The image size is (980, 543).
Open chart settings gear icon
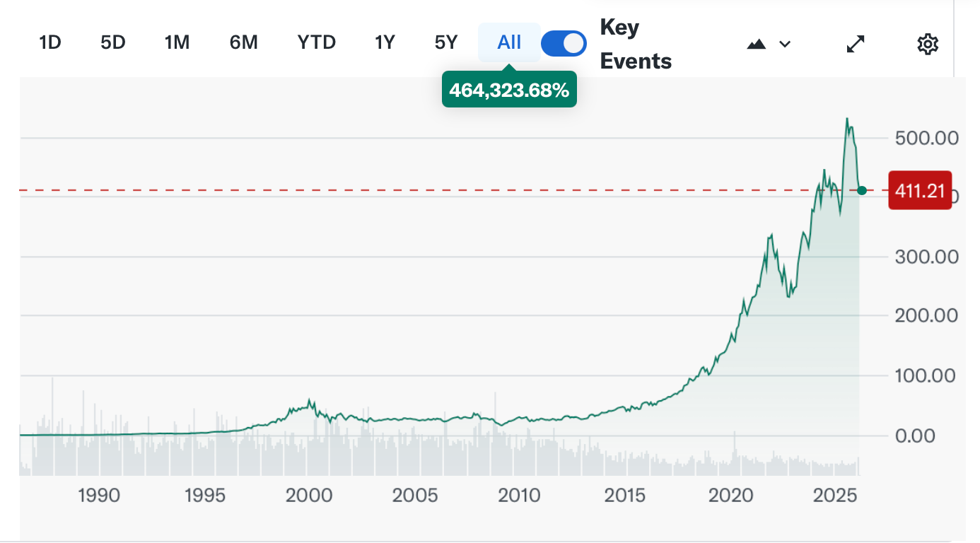click(927, 44)
